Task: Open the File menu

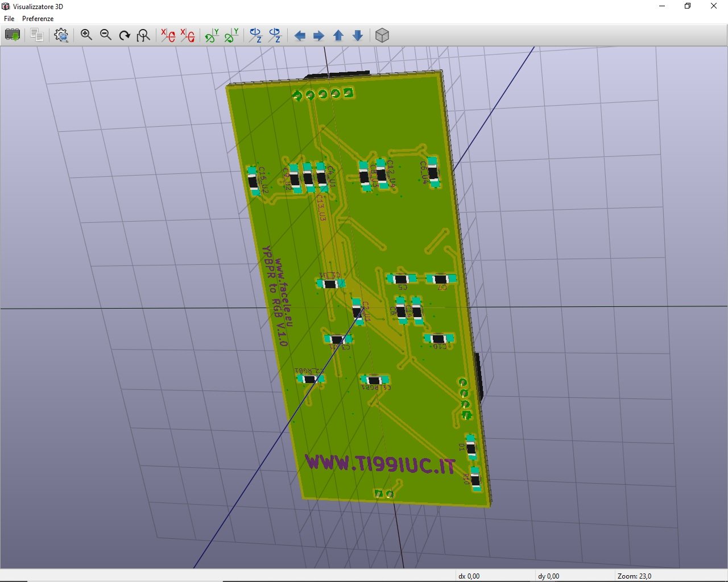Action: [9, 19]
